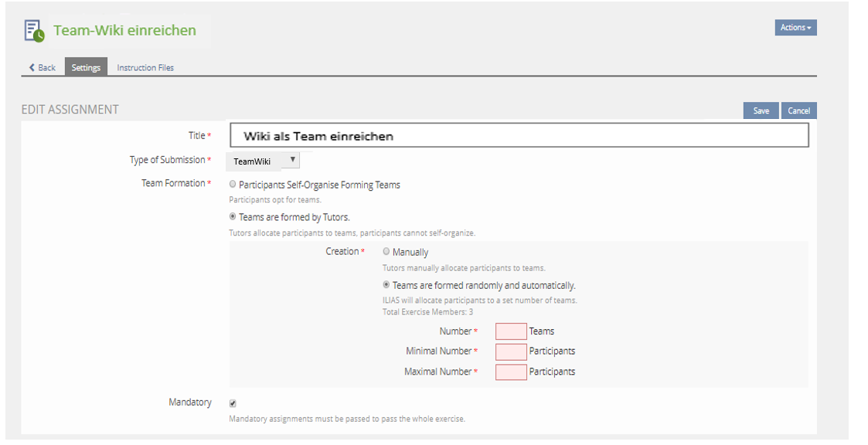The width and height of the screenshot is (868, 445).
Task: Choose Manually for team creation
Action: point(386,252)
